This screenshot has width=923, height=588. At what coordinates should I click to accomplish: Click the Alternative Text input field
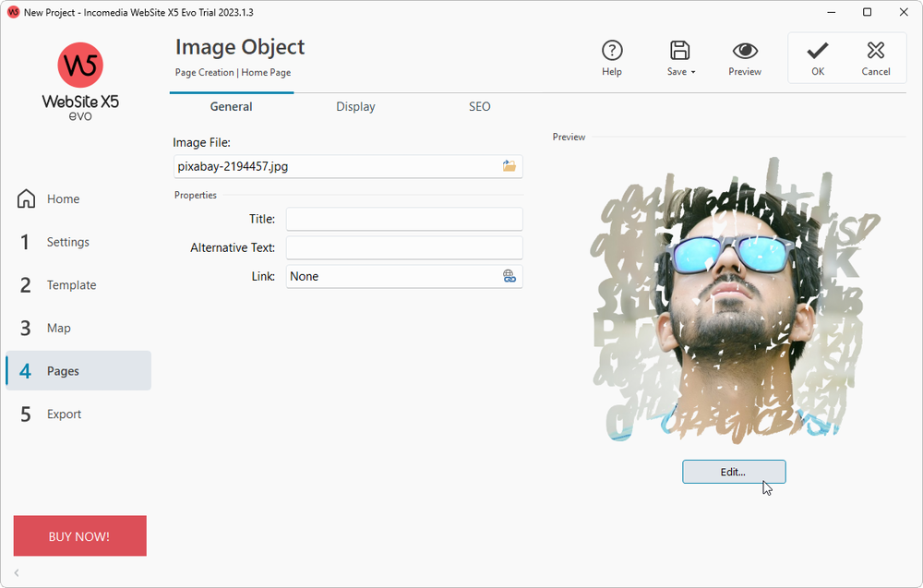(x=404, y=247)
